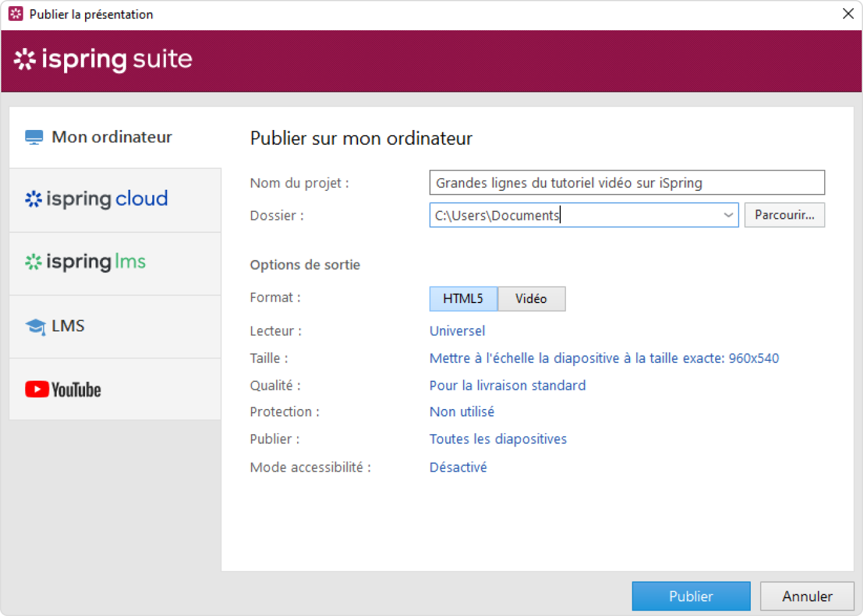The height and width of the screenshot is (616, 863).
Task: Select HTML5 as the output format
Action: point(462,299)
